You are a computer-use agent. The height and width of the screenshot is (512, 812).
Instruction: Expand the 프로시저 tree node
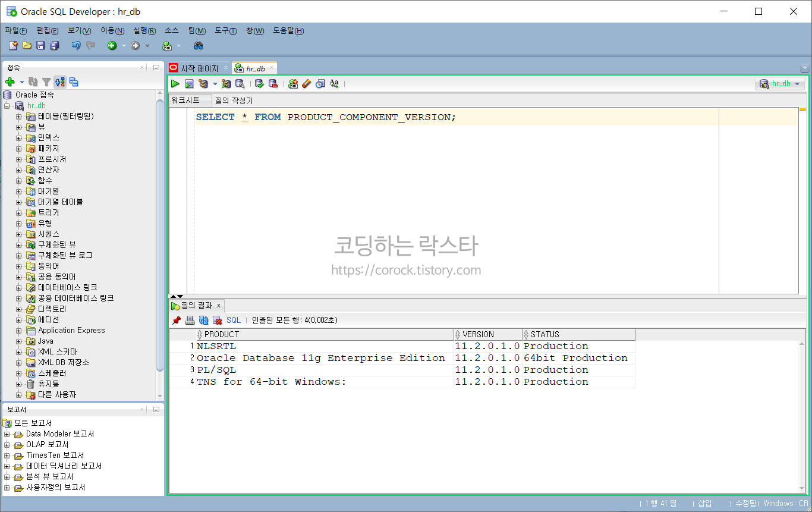pos(18,159)
